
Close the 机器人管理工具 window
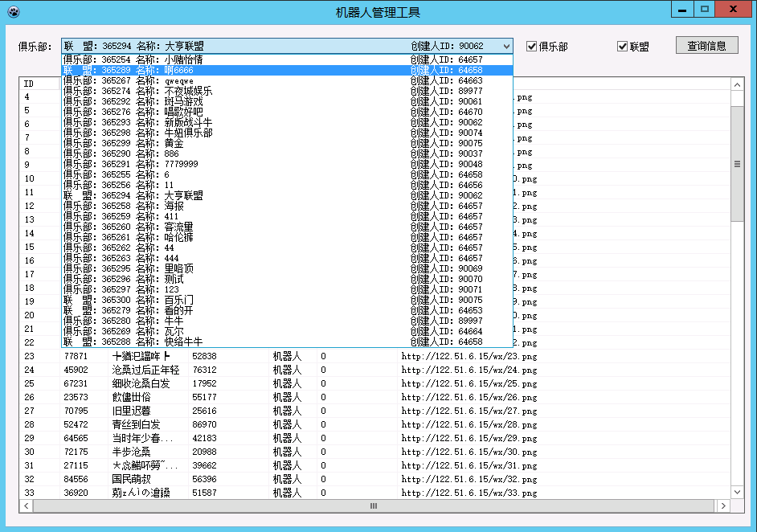734,9
